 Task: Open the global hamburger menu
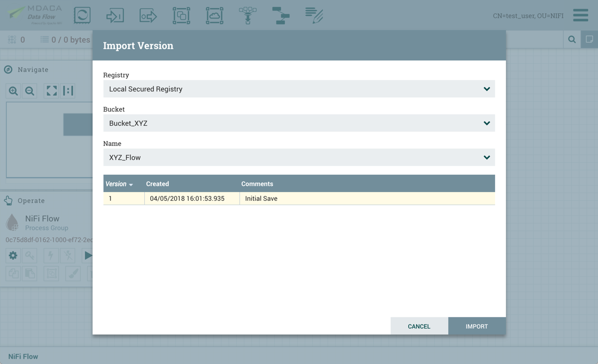(580, 15)
